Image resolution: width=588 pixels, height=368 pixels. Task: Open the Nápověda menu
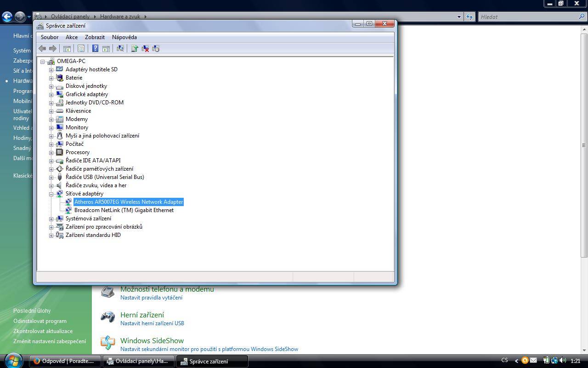pos(124,37)
